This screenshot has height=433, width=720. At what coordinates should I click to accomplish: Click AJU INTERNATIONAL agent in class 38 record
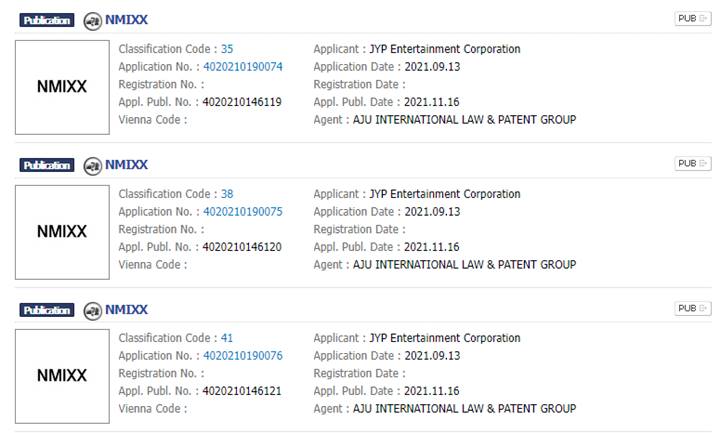pos(464,264)
